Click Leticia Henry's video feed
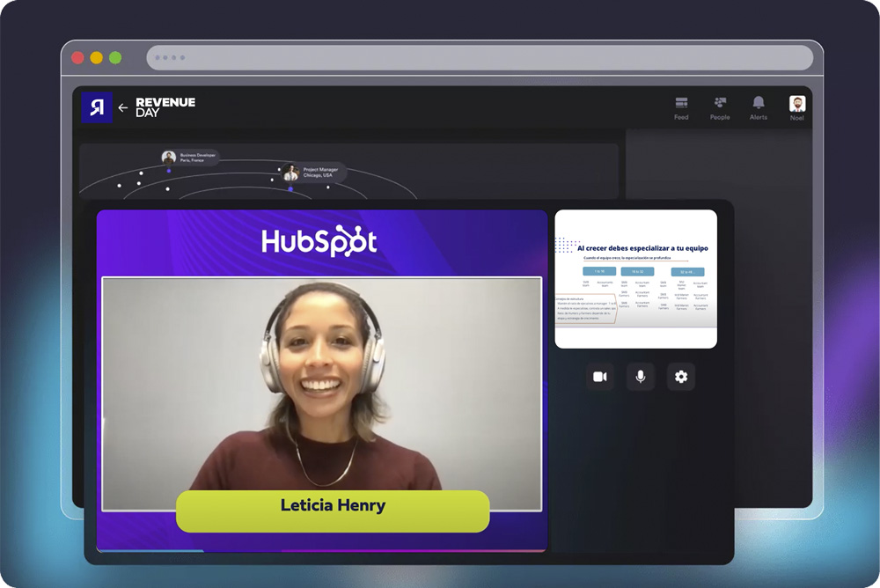Screen dimensions: 880x588 pyautogui.click(x=321, y=393)
